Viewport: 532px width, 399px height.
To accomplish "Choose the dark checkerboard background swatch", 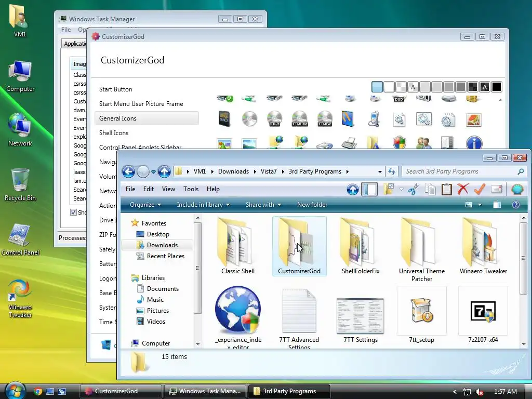I will pyautogui.click(x=473, y=87).
